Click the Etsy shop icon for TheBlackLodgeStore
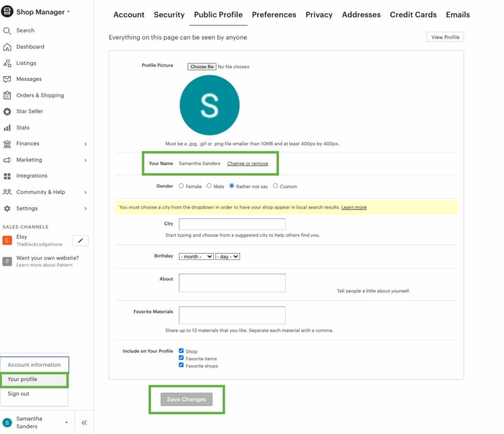 pyautogui.click(x=7, y=240)
